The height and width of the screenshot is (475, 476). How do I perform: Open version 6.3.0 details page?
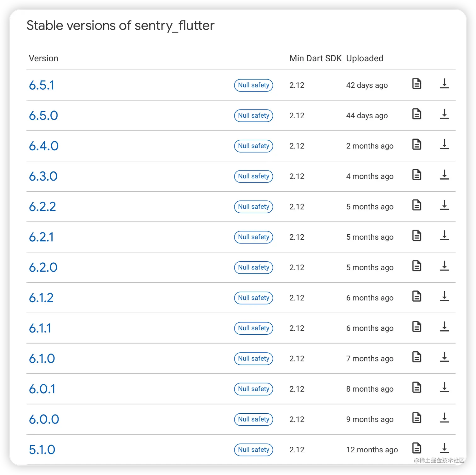coord(42,176)
